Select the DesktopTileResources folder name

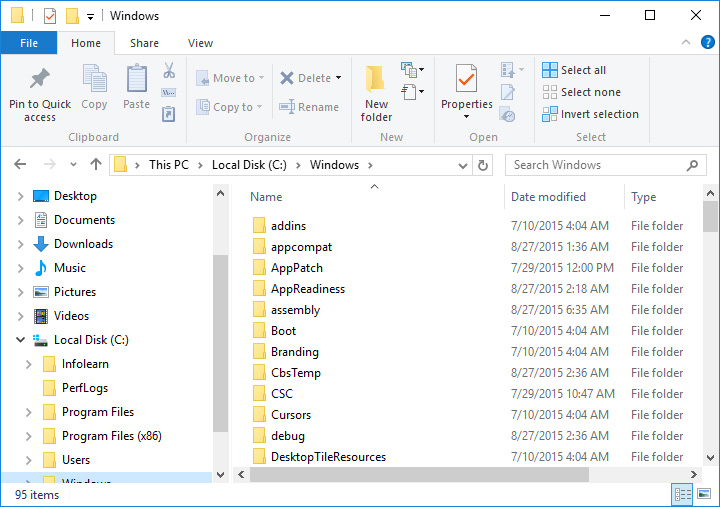click(x=328, y=457)
